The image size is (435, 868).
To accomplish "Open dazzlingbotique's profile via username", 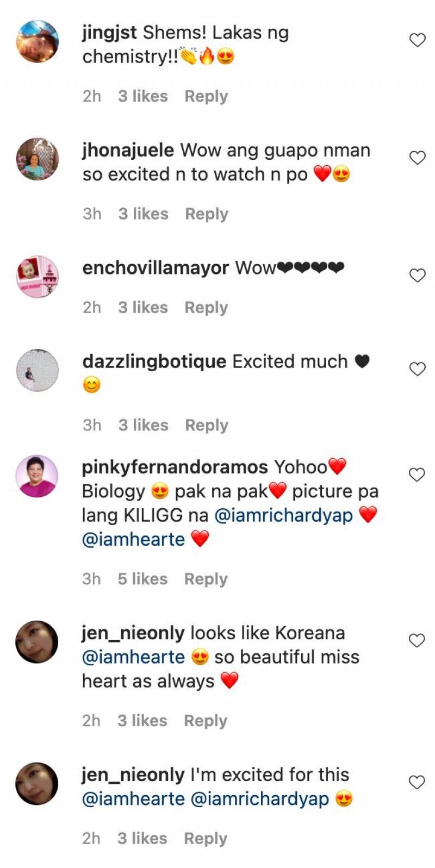I will coord(154,361).
